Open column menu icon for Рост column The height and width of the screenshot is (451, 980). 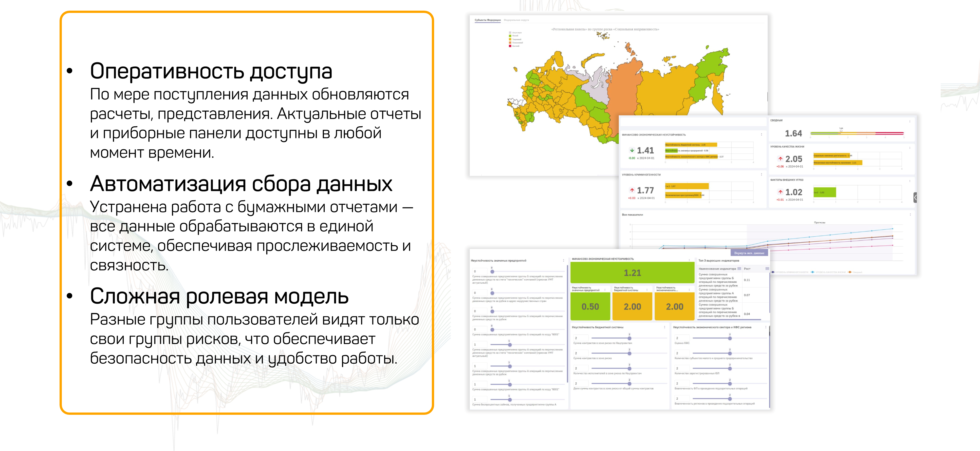click(767, 268)
